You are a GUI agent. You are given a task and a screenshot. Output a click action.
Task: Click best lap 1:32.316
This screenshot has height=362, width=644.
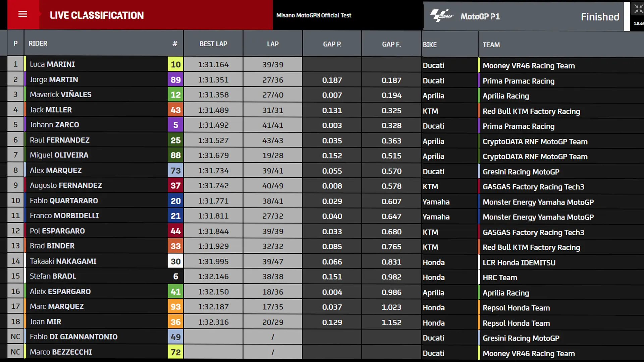pos(213,322)
